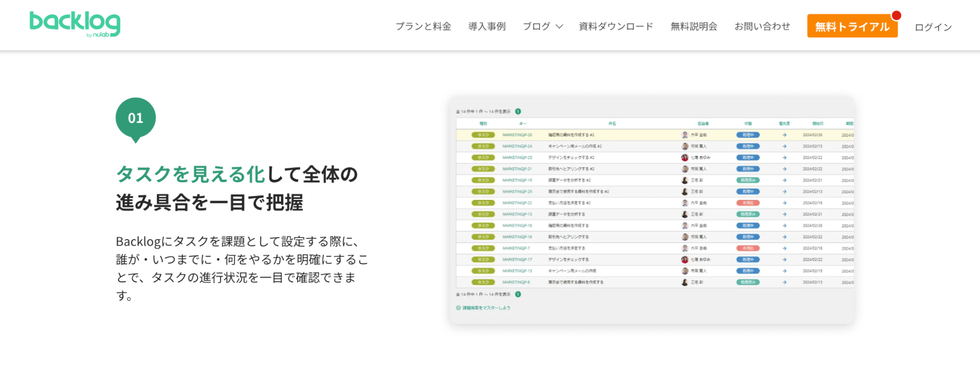Image resolution: width=980 pixels, height=366 pixels.
Task: Click the 優先度 column header
Action: pos(784,124)
